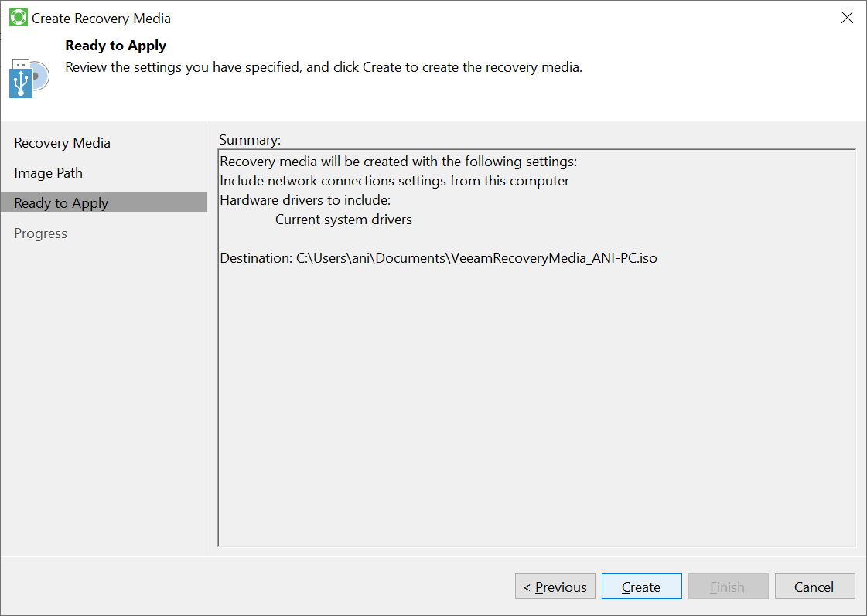The height and width of the screenshot is (616, 867).
Task: Click 'Hardware drivers to include:' line
Action: point(305,200)
